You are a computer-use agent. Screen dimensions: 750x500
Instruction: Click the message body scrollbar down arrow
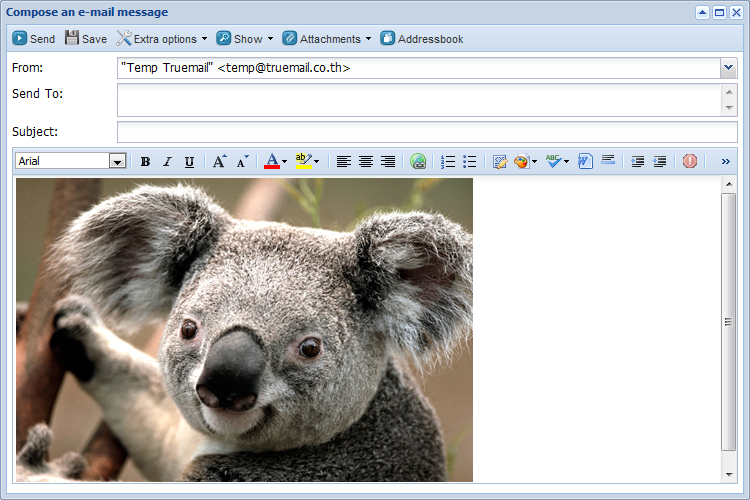(729, 475)
